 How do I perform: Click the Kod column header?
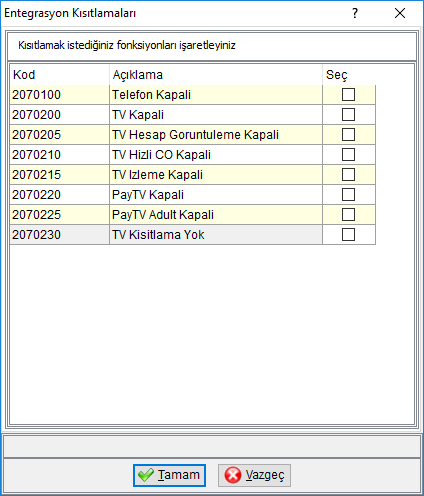tap(60, 75)
